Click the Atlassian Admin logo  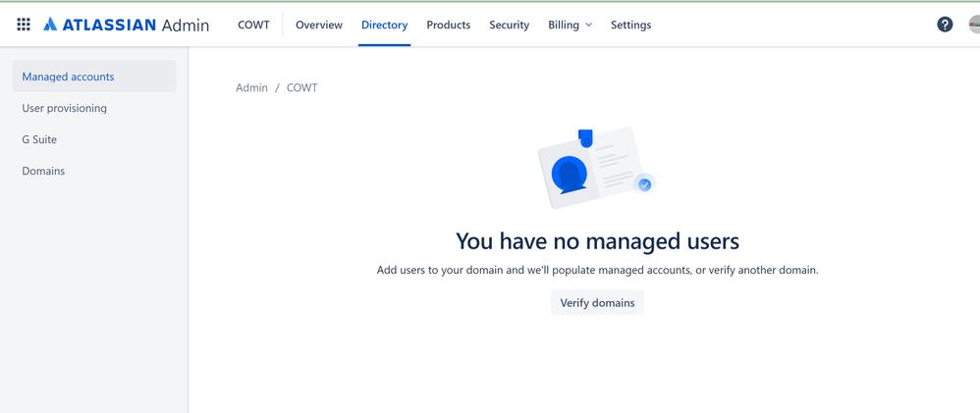click(127, 25)
